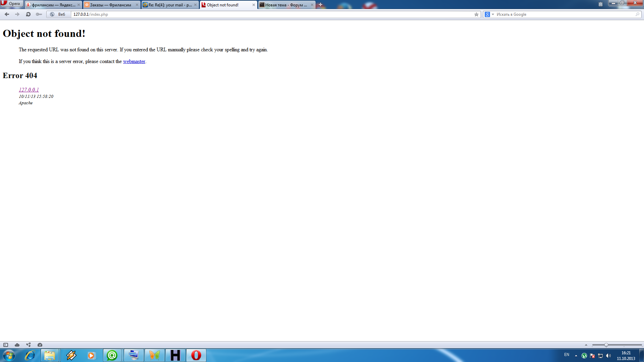Click the Opera Link cloud icon
The width and height of the screenshot is (644, 362).
(17, 345)
